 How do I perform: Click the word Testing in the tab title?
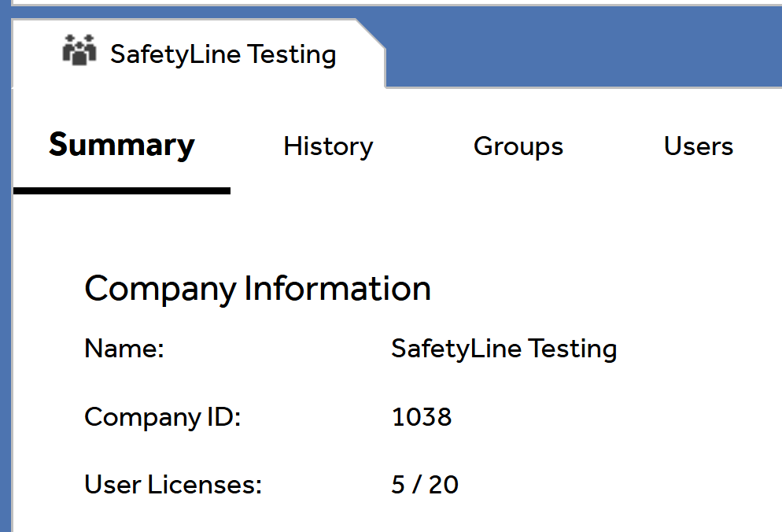tap(291, 54)
